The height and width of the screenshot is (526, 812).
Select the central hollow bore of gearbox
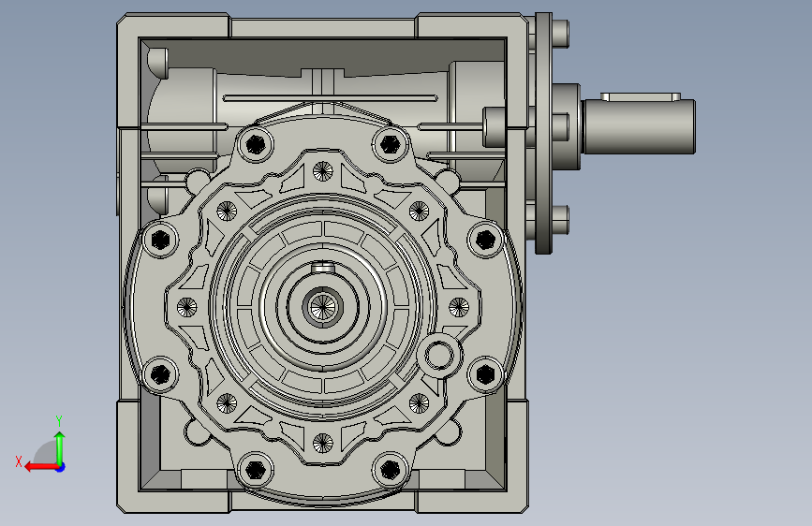click(x=322, y=308)
